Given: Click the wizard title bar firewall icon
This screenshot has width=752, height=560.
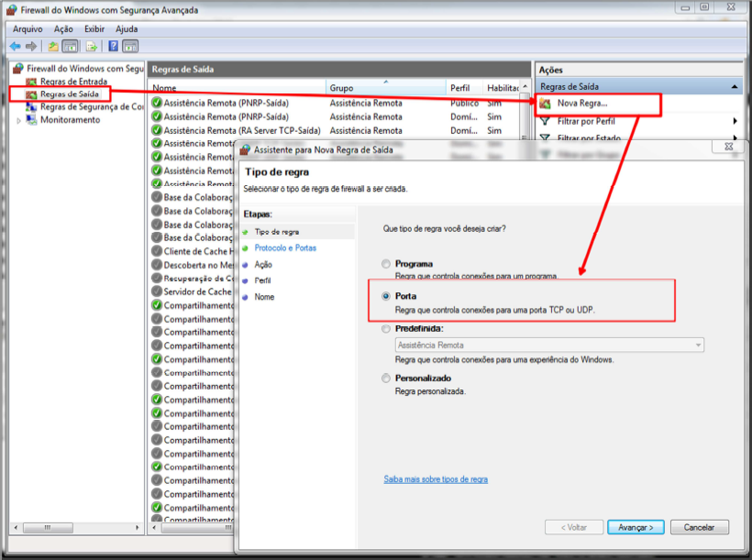Looking at the screenshot, I should [x=246, y=149].
